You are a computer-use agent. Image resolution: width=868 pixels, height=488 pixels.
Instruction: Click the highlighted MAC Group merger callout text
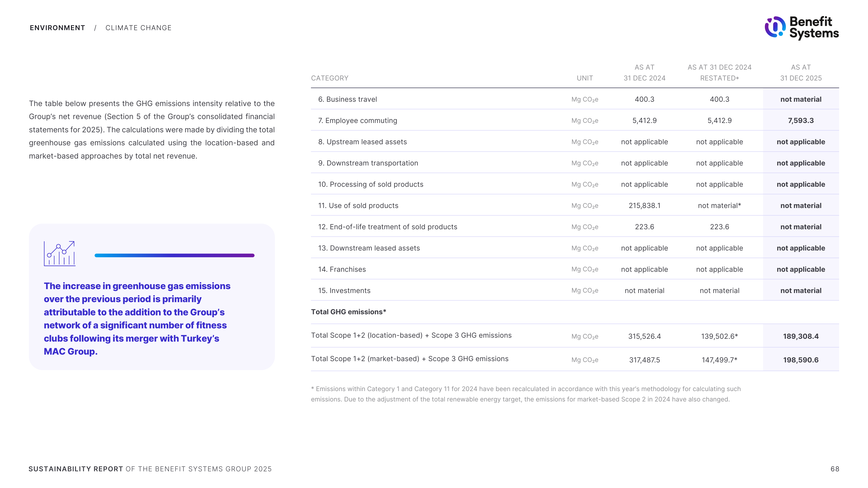pos(137,319)
